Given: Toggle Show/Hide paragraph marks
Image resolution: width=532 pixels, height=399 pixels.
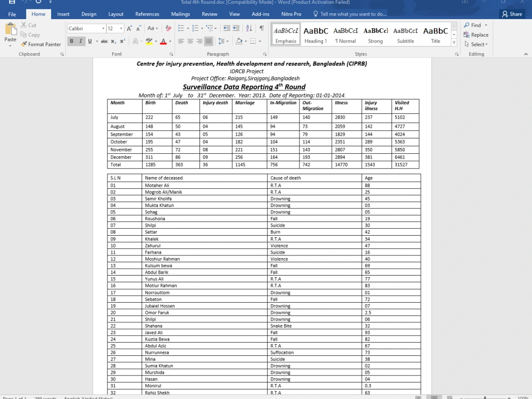Looking at the screenshot, I should pyautogui.click(x=262, y=28).
